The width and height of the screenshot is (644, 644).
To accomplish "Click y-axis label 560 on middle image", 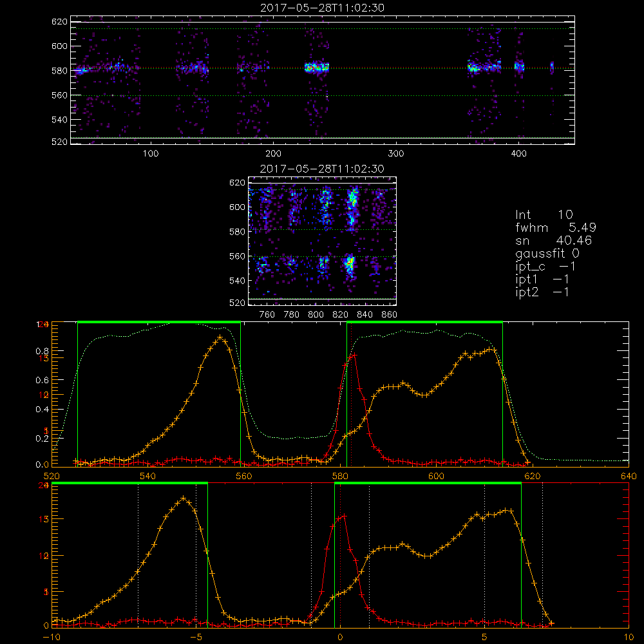I will coord(237,256).
